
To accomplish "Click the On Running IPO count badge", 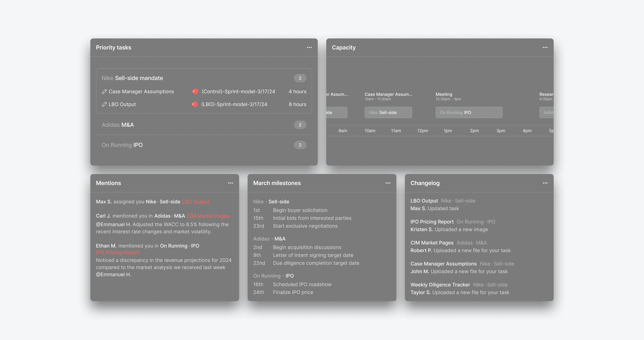I will [x=300, y=145].
